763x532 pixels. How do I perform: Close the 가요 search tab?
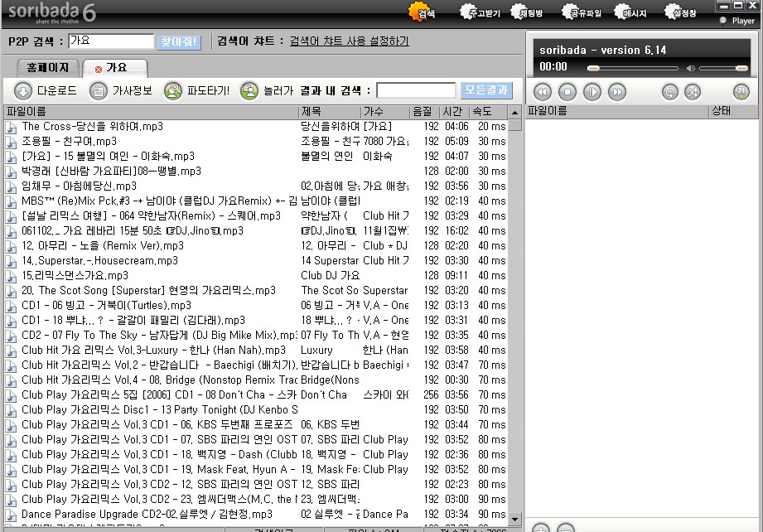99,69
